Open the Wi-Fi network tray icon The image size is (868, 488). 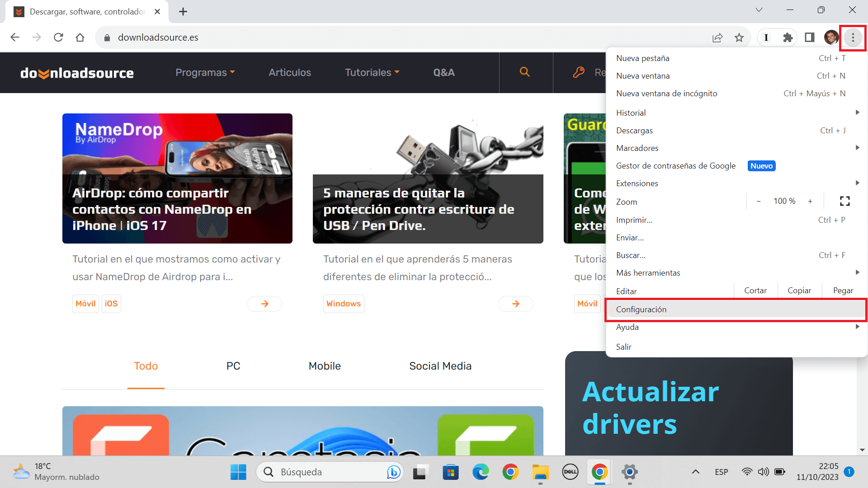747,472
